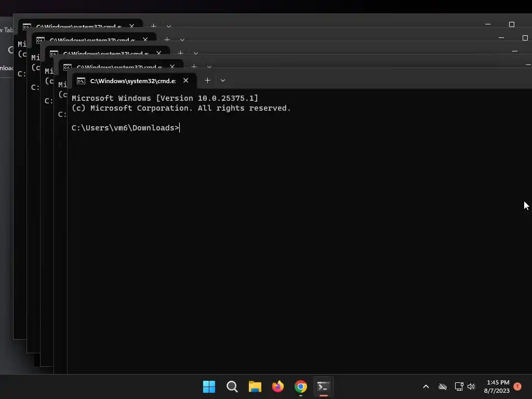
Task: Open the volume control tray icon
Action: (471, 387)
